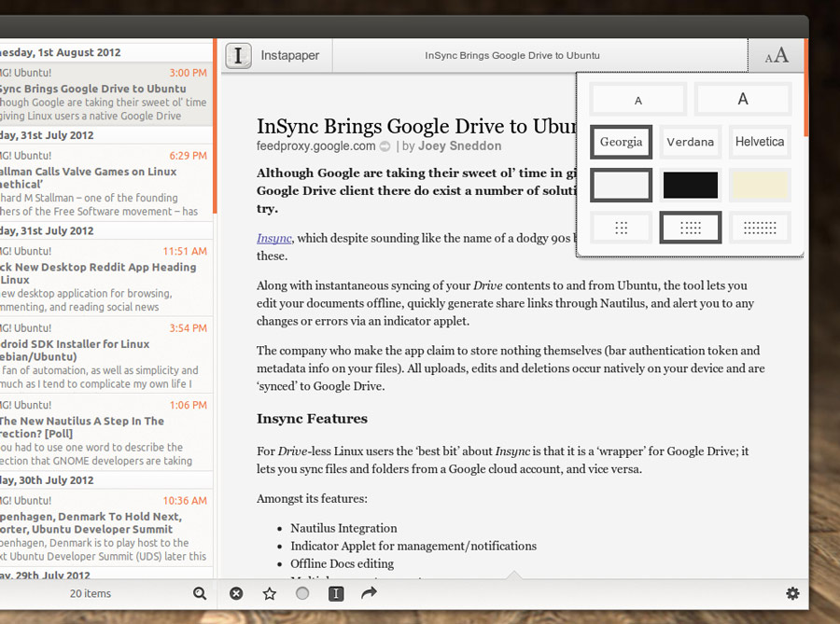The width and height of the screenshot is (840, 624).
Task: Pick the sepia cream background swatch
Action: pos(760,186)
